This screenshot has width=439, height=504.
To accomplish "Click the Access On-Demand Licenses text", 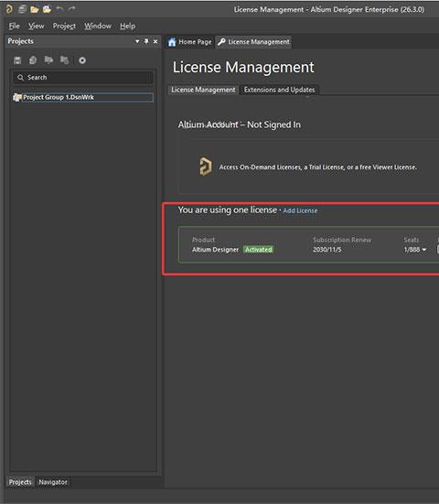I will (318, 167).
